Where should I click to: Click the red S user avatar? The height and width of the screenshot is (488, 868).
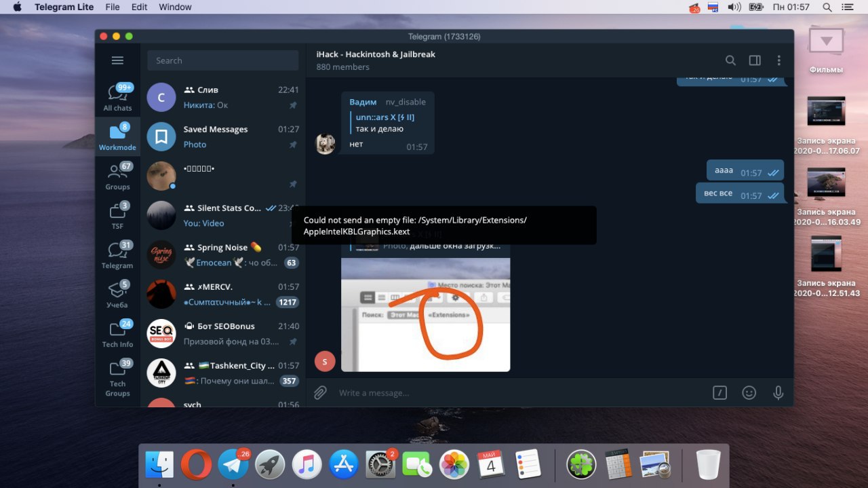325,362
